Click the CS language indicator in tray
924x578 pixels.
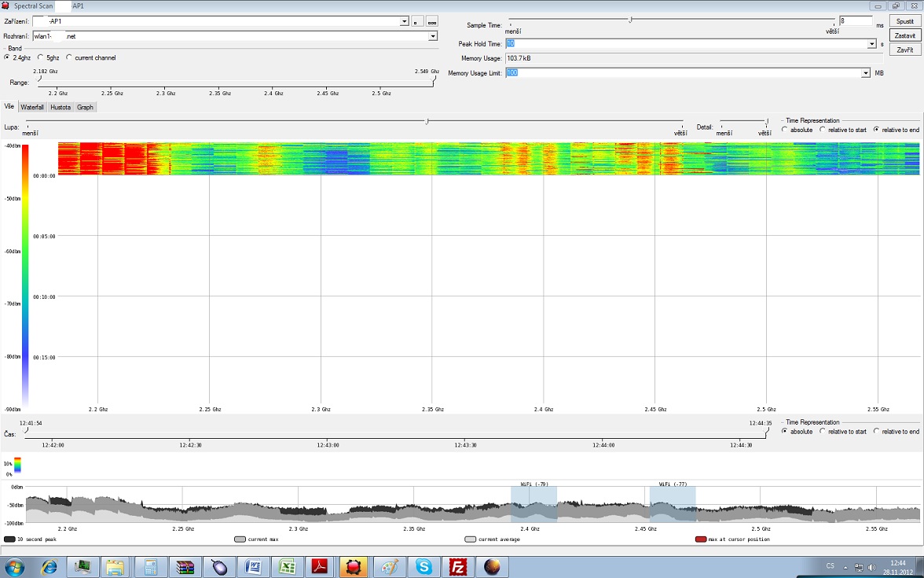830,566
